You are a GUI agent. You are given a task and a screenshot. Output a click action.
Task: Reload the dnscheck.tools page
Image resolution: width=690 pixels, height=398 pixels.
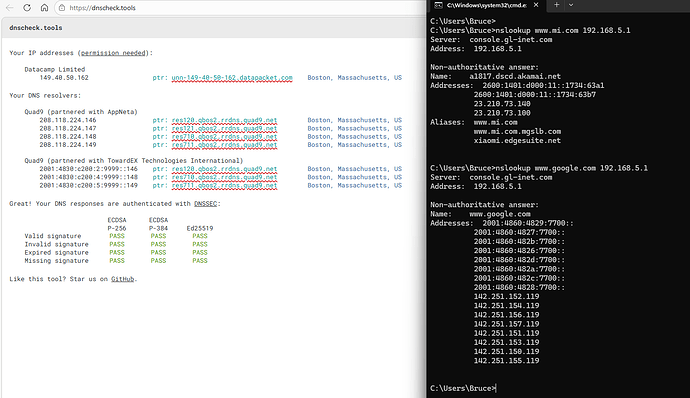coord(27,7)
